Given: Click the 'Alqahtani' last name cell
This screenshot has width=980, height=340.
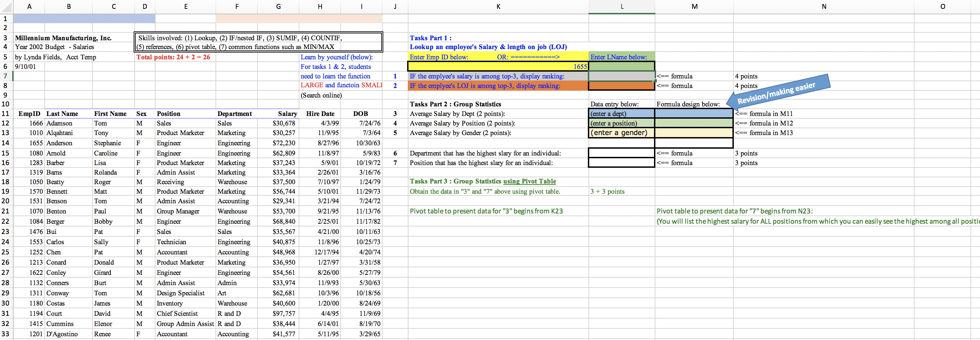Looking at the screenshot, I should 69,133.
